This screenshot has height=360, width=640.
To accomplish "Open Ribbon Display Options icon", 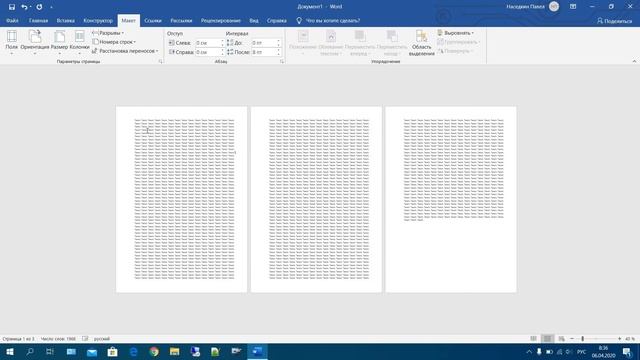I will click(573, 7).
